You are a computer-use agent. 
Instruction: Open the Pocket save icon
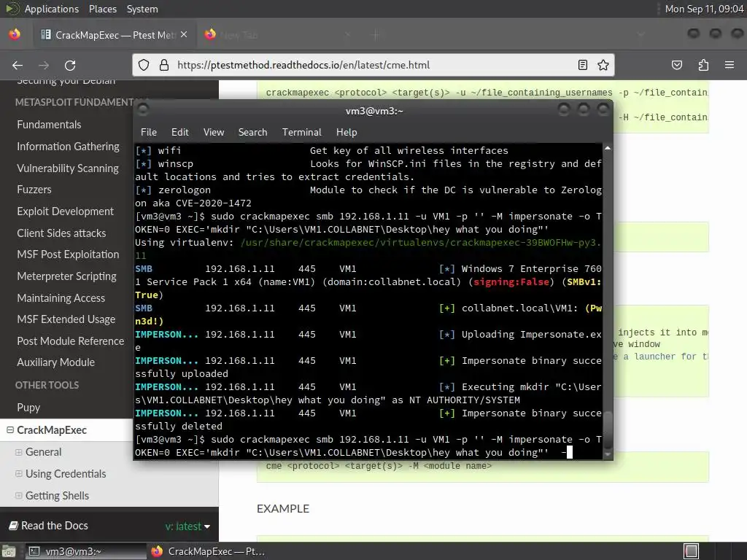point(676,65)
